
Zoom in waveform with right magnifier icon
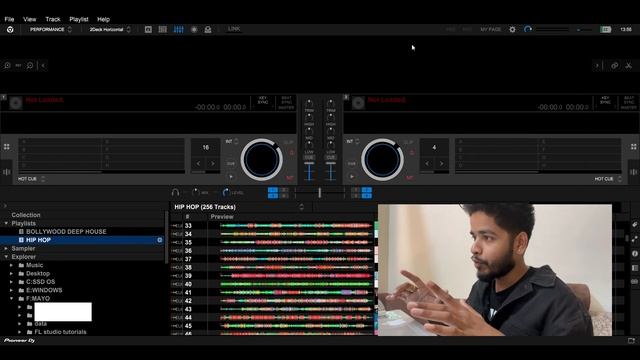pyautogui.click(x=30, y=65)
